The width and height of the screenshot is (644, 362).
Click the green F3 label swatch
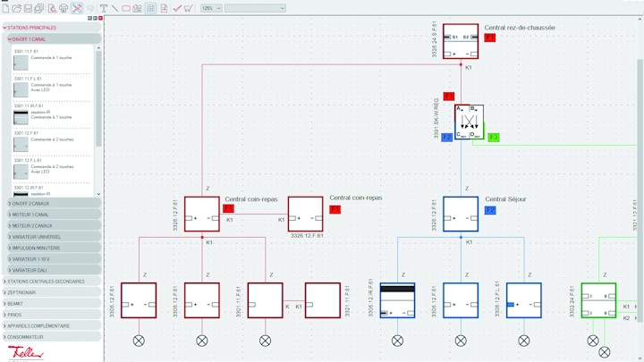click(493, 138)
